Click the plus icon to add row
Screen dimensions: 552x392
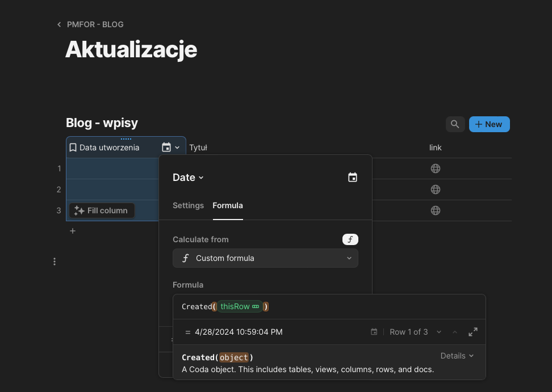pos(73,231)
